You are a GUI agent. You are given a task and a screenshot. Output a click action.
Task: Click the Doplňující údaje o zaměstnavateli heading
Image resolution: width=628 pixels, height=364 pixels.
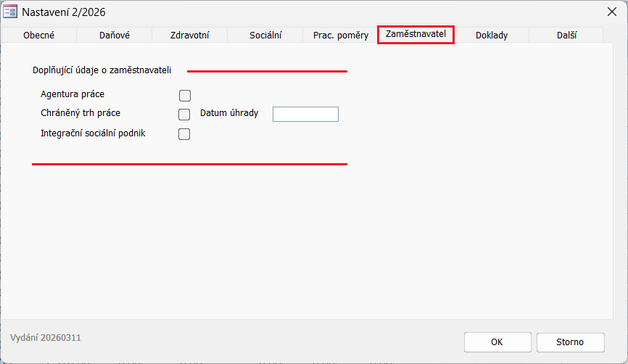102,70
